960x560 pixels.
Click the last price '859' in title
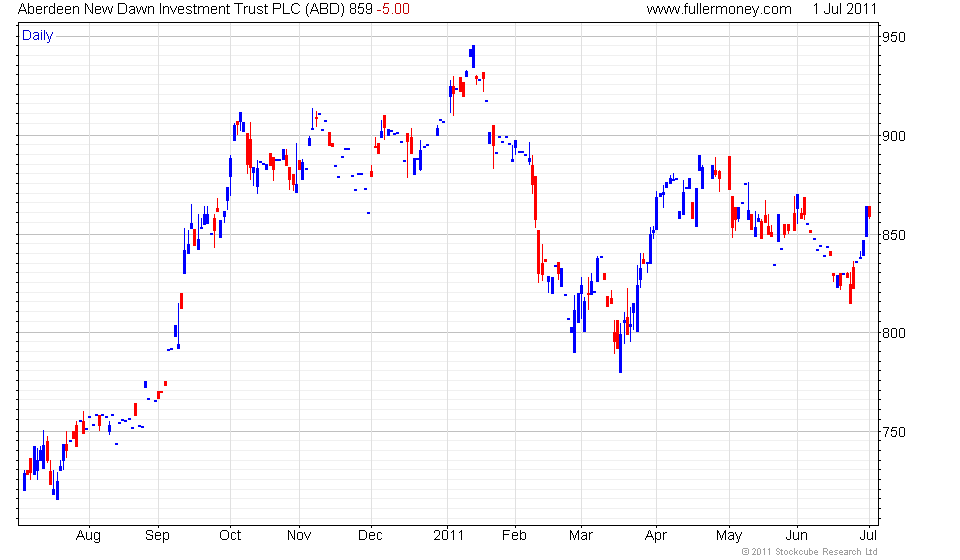pos(361,9)
